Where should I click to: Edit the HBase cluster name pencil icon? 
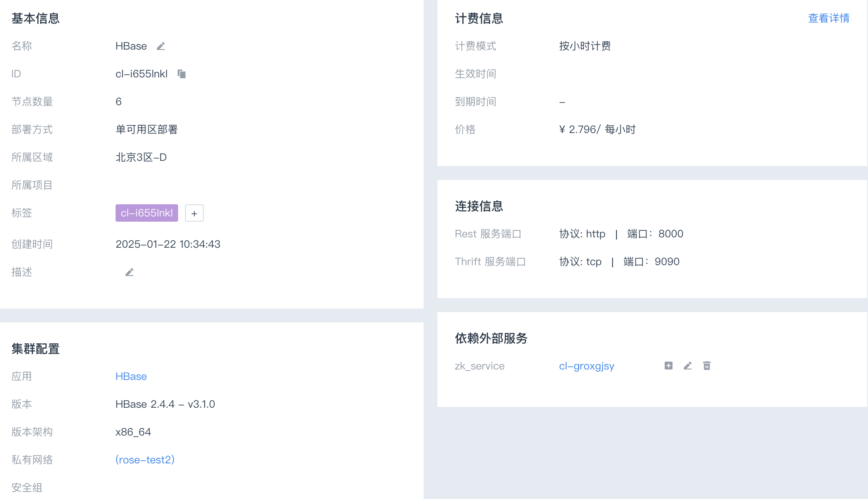(161, 46)
